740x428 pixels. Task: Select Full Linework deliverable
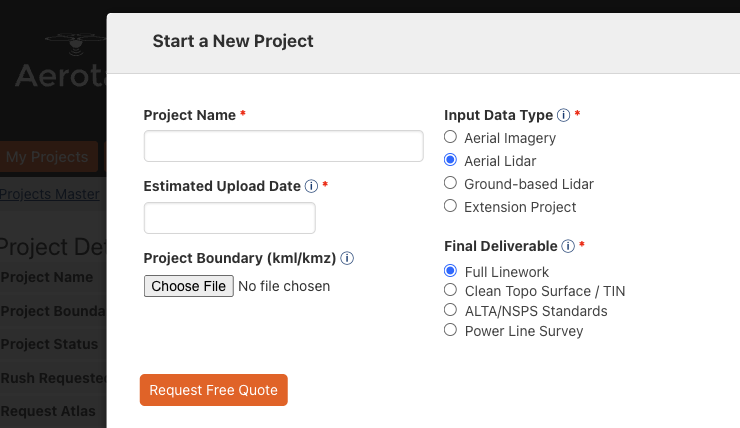450,271
